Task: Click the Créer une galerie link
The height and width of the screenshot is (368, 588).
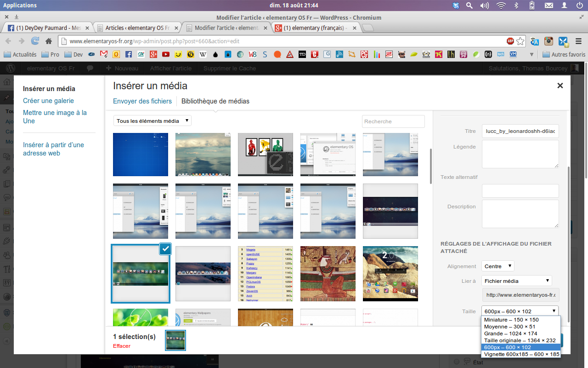Action: pos(48,101)
